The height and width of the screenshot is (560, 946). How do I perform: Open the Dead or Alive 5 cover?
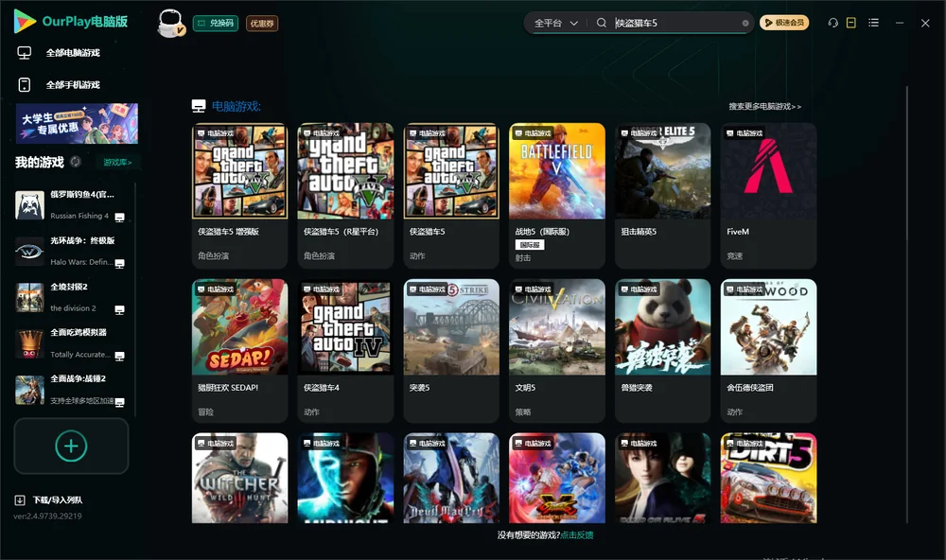pyautogui.click(x=662, y=478)
